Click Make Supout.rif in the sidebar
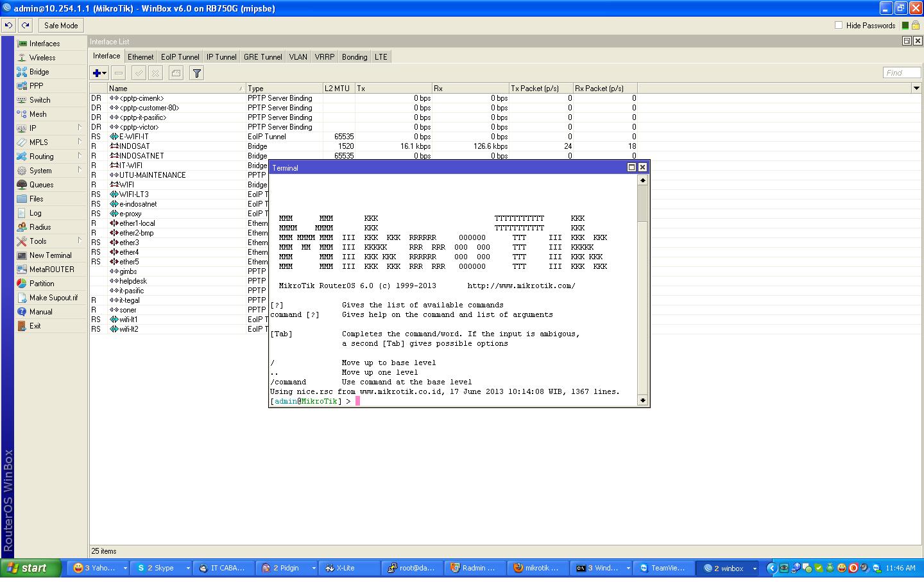This screenshot has width=924, height=582. (51, 298)
